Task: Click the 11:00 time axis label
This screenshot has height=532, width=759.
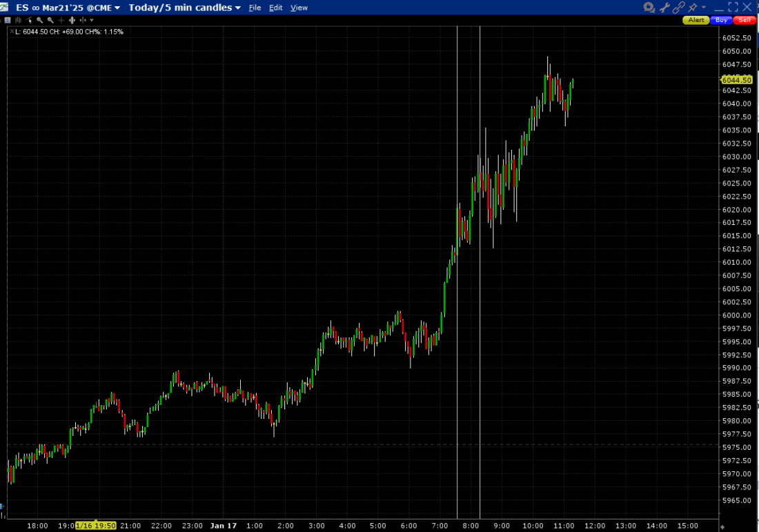Action: click(564, 525)
